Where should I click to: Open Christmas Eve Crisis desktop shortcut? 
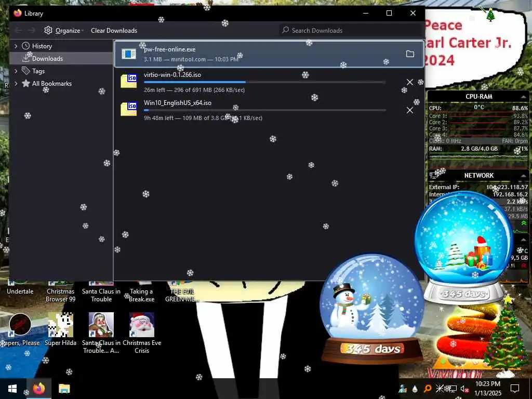point(142,333)
